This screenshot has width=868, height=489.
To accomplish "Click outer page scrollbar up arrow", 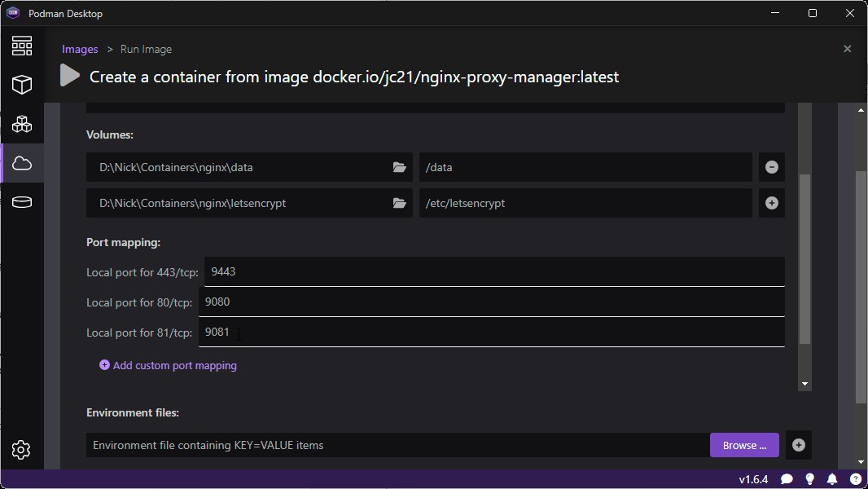I will point(861,110).
